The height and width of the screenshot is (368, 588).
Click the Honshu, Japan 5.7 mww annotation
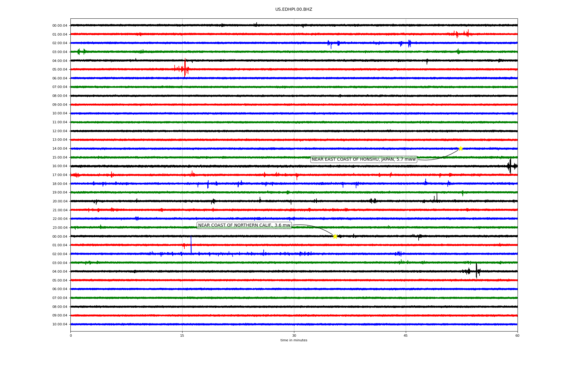tap(364, 159)
